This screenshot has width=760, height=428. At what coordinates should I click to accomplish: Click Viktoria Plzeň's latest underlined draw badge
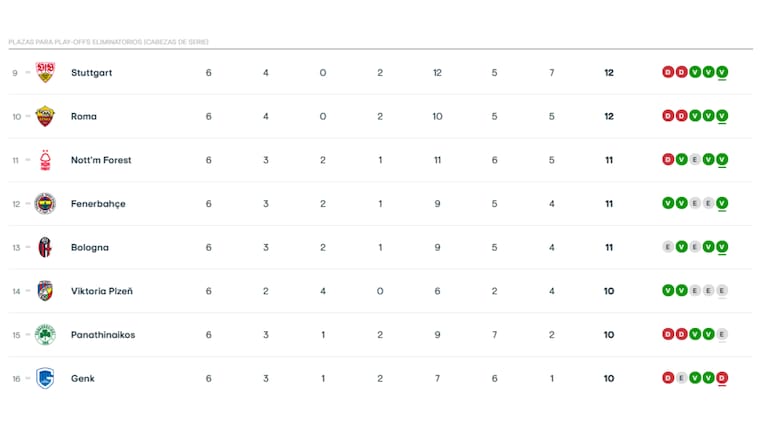[722, 291]
